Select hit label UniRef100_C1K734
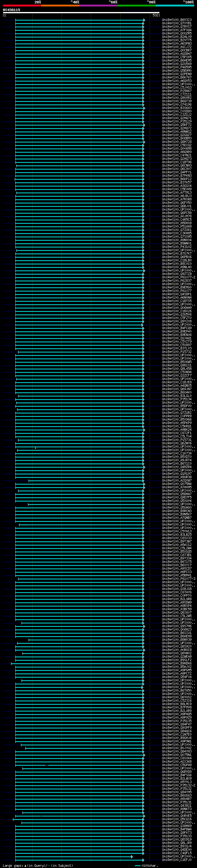 pos(177,453)
